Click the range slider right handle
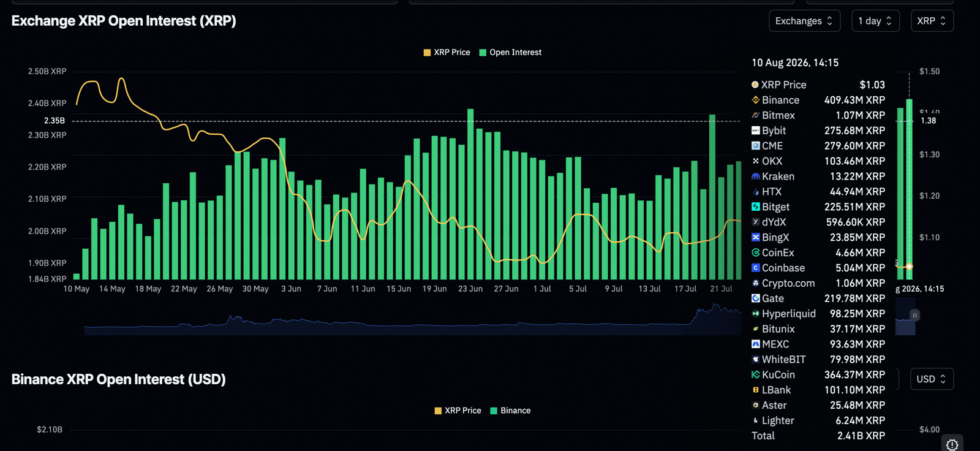This screenshot has width=980, height=451. pyautogui.click(x=914, y=315)
